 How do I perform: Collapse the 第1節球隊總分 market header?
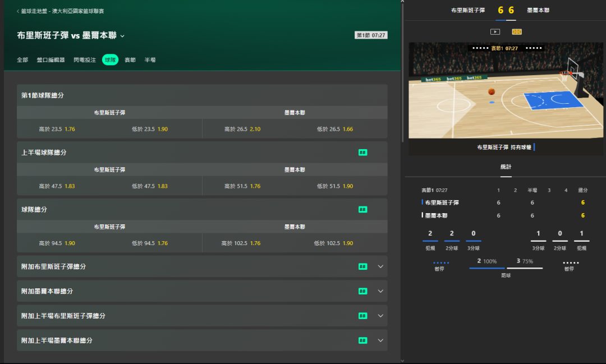click(x=202, y=95)
